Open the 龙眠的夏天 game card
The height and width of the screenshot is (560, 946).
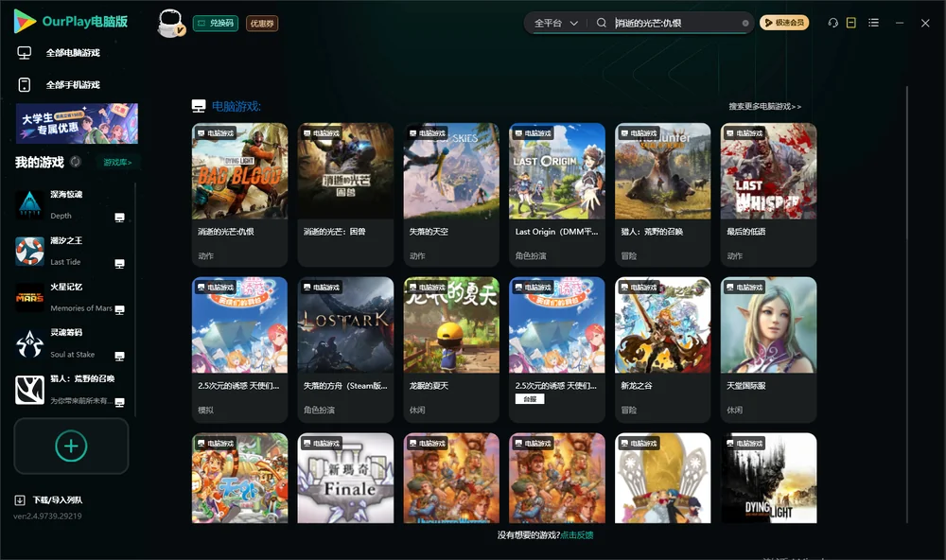pos(451,349)
